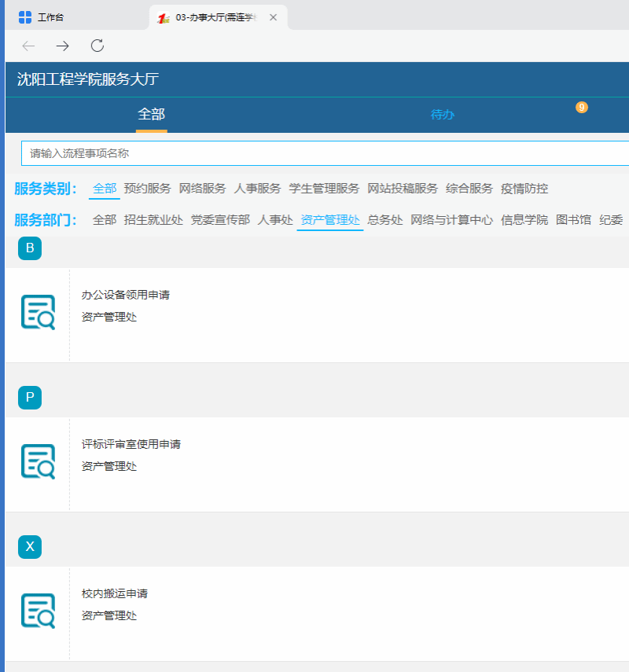Filter service category 疫情防控
The width and height of the screenshot is (629, 672).
pos(524,189)
